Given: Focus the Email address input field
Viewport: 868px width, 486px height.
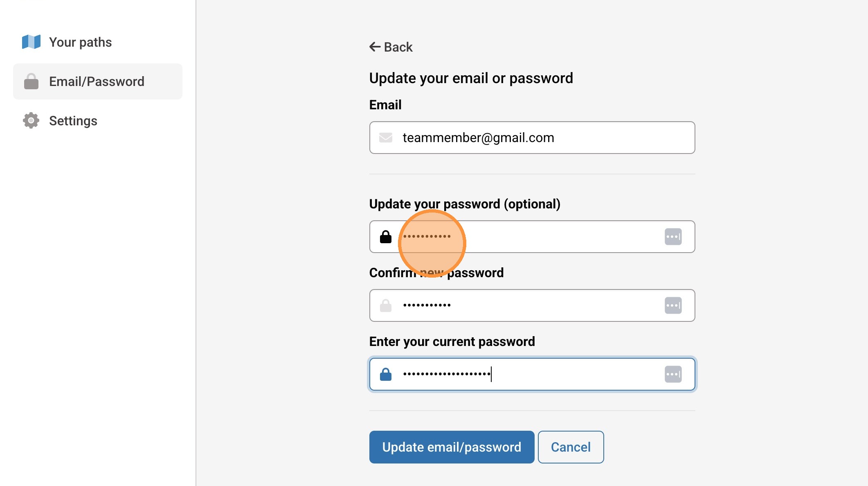Looking at the screenshot, I should (x=532, y=138).
